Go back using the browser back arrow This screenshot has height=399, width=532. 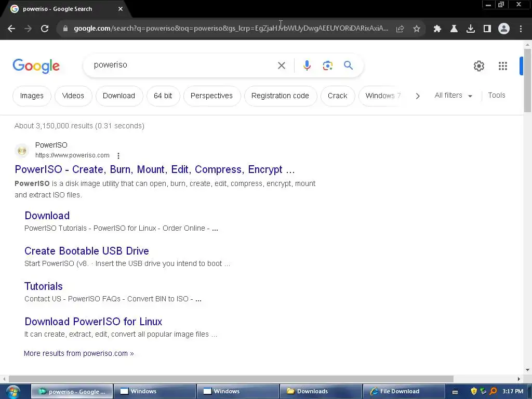pyautogui.click(x=11, y=29)
